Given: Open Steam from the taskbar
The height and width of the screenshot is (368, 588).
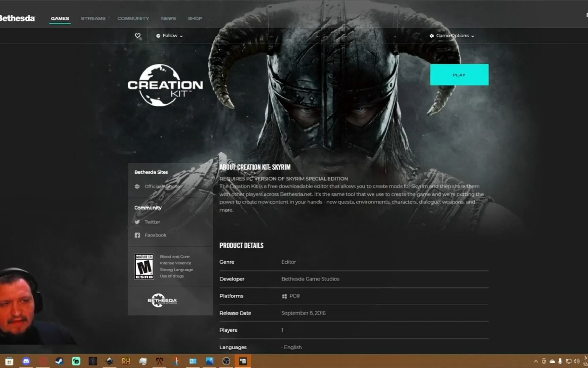Looking at the screenshot, I should [60, 361].
